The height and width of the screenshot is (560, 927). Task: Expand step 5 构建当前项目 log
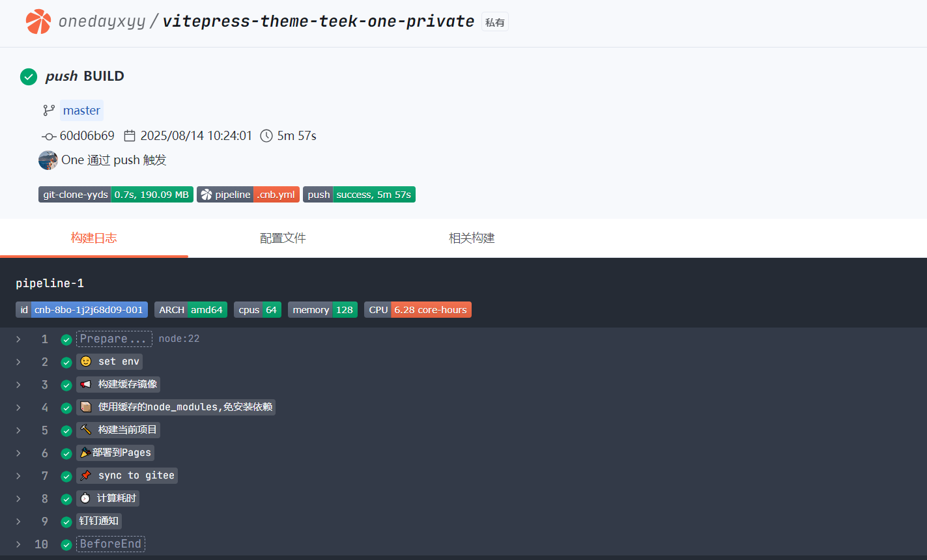[18, 430]
